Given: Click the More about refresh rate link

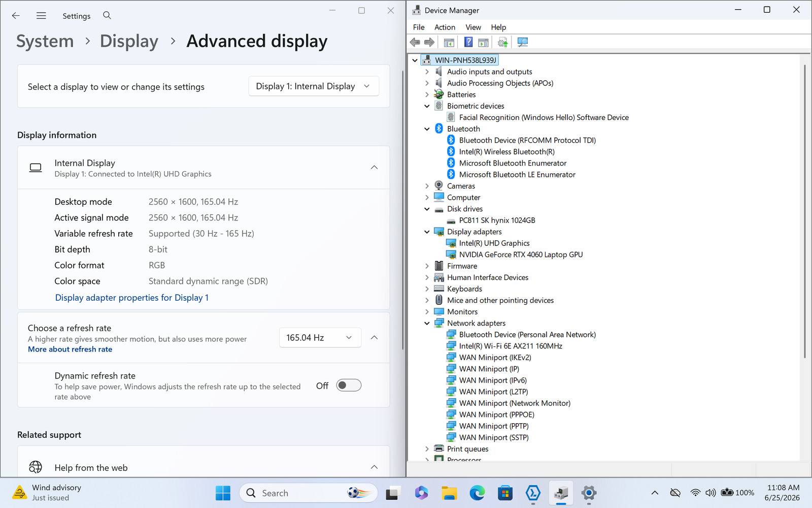Looking at the screenshot, I should pos(70,350).
